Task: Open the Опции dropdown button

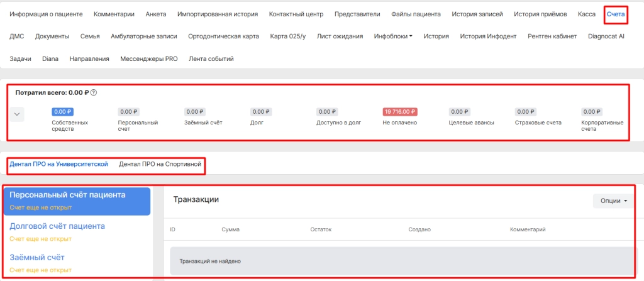Action: coord(614,201)
